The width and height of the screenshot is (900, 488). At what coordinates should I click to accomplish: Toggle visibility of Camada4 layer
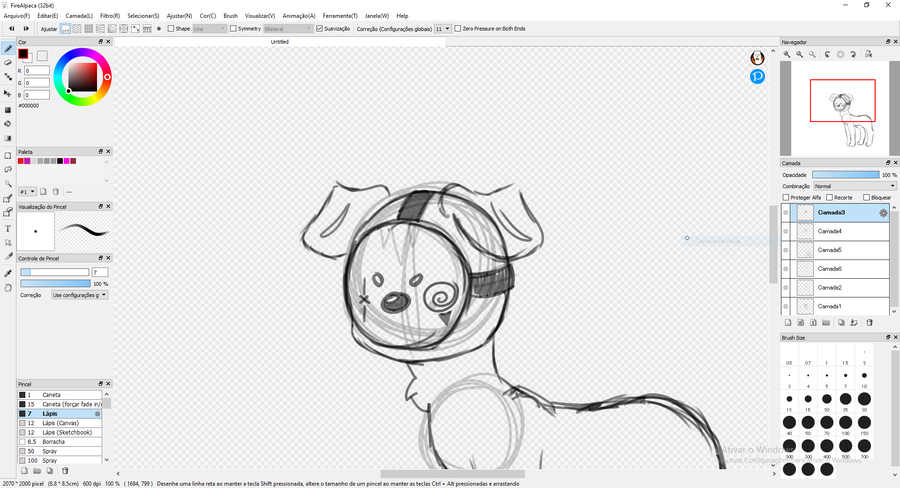(786, 231)
